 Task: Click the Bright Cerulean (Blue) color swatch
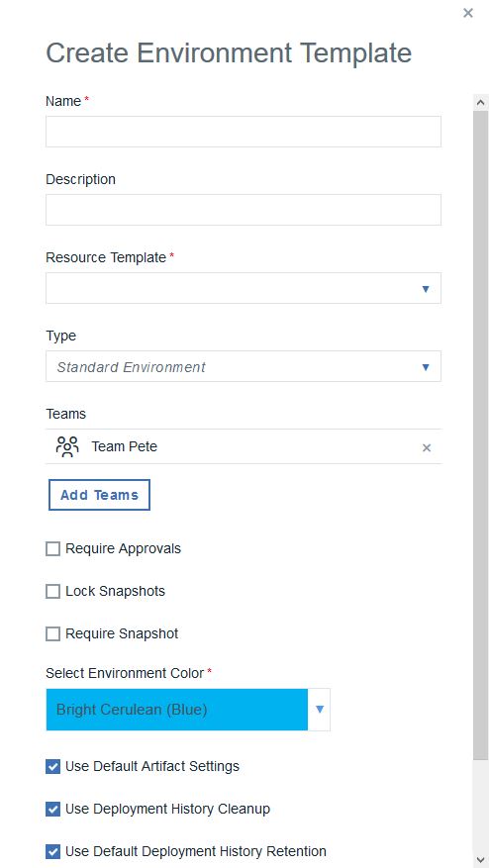coord(176,710)
